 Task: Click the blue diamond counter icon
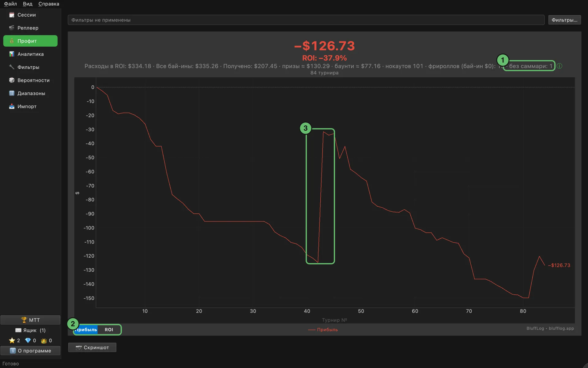[28, 340]
